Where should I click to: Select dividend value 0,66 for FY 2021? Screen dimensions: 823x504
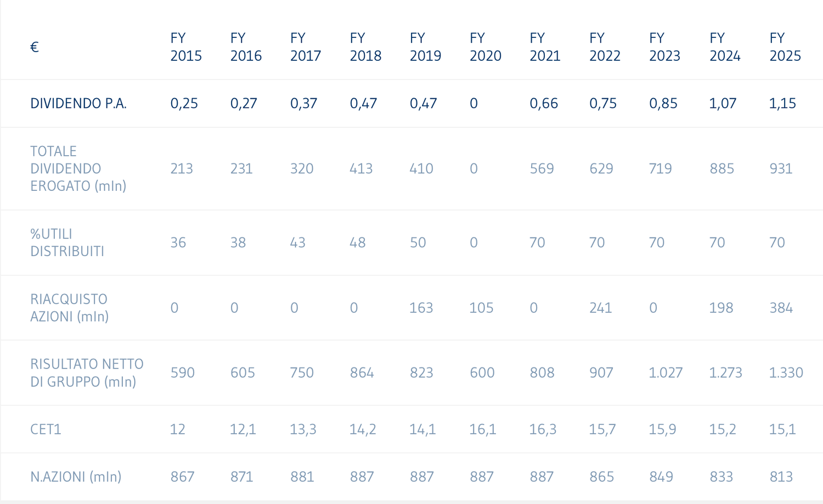[x=544, y=104]
